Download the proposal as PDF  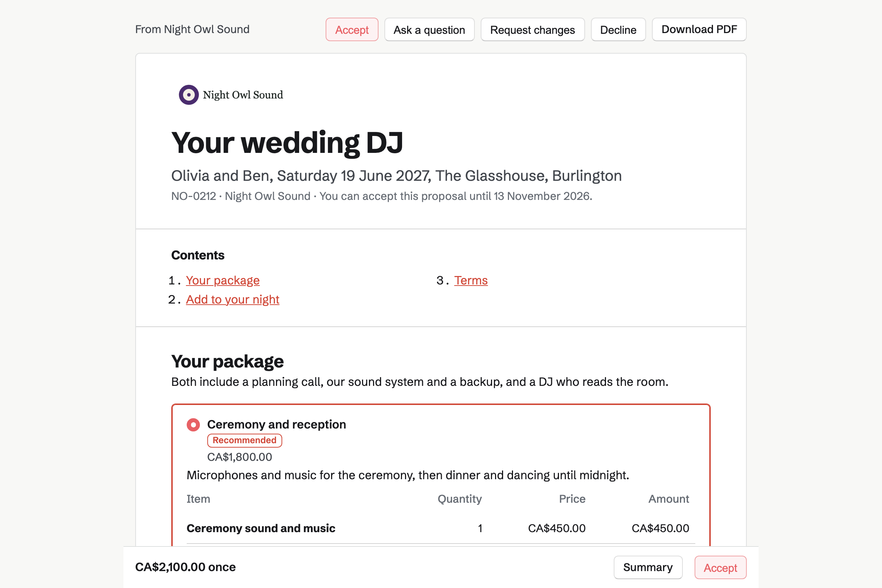[699, 29]
